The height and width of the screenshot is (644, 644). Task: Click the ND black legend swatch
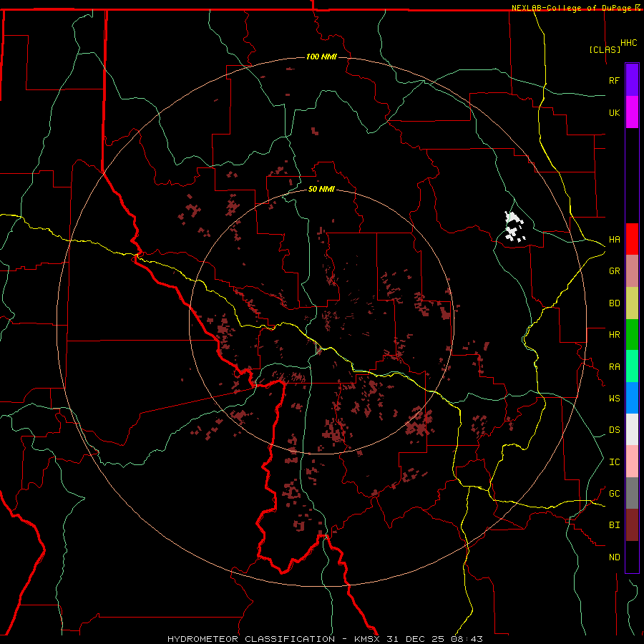tap(632, 557)
